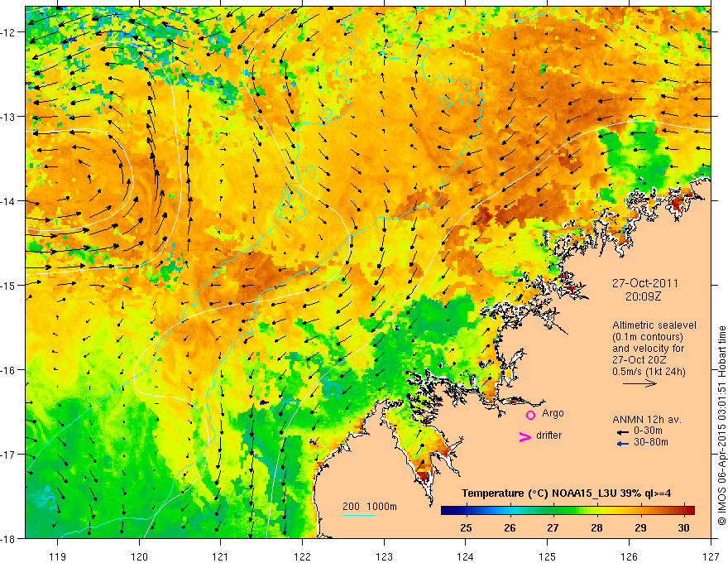This screenshot has height=563, width=728.
Task: Click the cyan isobath legend line sample
Action: [359, 515]
